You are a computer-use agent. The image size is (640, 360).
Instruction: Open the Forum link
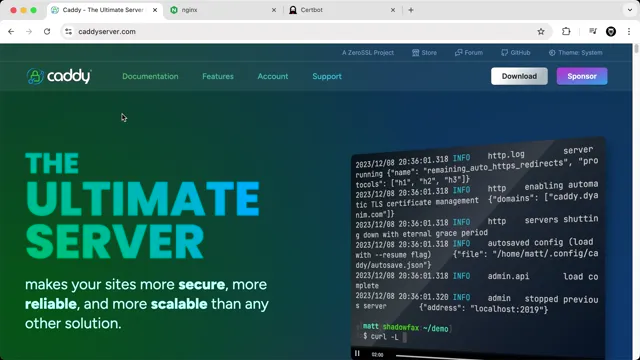click(469, 53)
